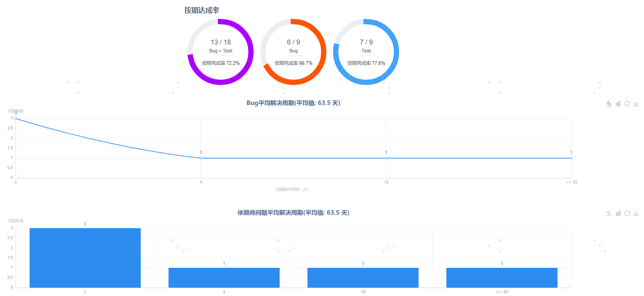Click the bar for 18 days

(363, 277)
